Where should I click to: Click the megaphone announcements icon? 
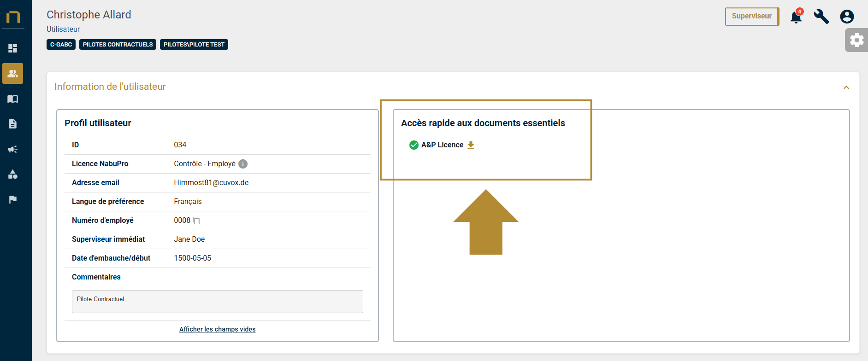(13, 149)
